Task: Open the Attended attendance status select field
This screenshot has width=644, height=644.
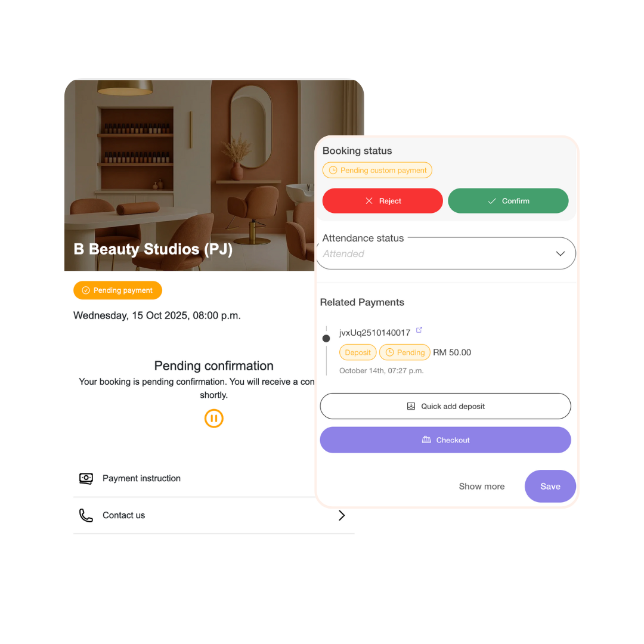Action: 445,253
